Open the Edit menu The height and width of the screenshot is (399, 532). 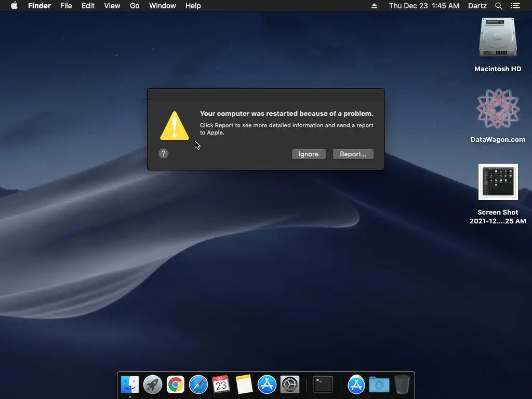(x=88, y=6)
